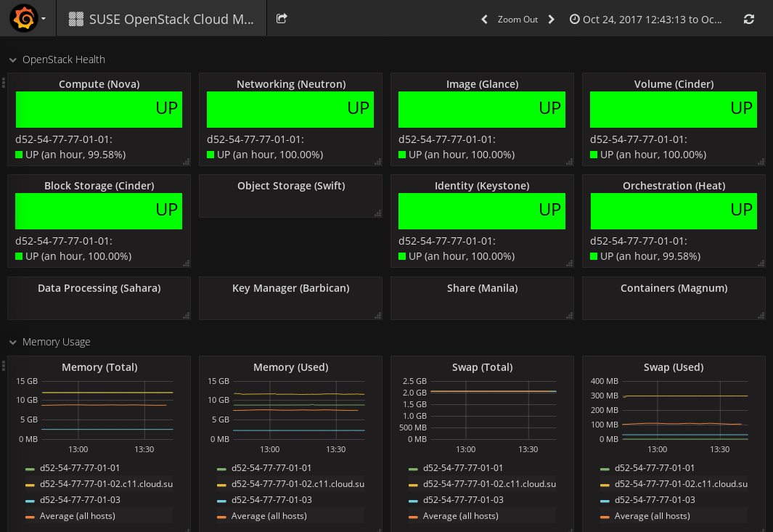The image size is (773, 532).
Task: Click the Memory Usage row handle dots
Action: pos(4,365)
